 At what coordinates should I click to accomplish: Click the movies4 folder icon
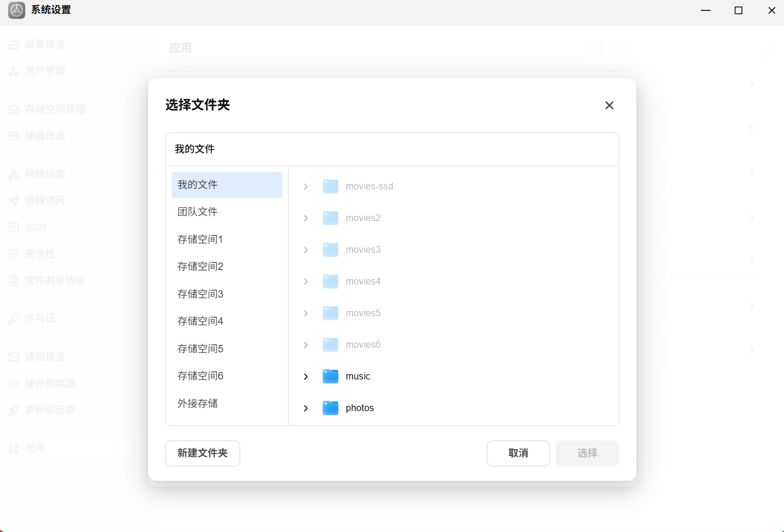(x=330, y=282)
